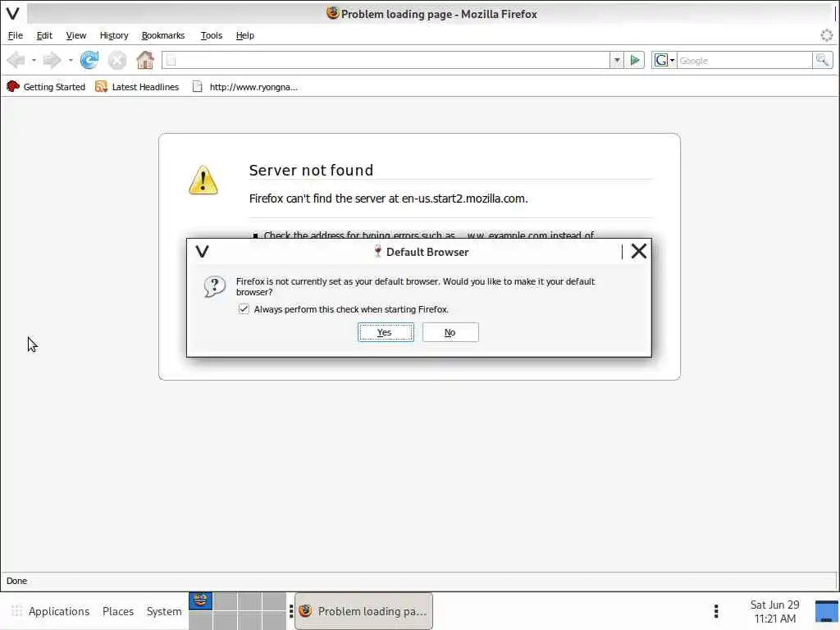The width and height of the screenshot is (840, 630).
Task: Click the Server not found heading
Action: 311,171
